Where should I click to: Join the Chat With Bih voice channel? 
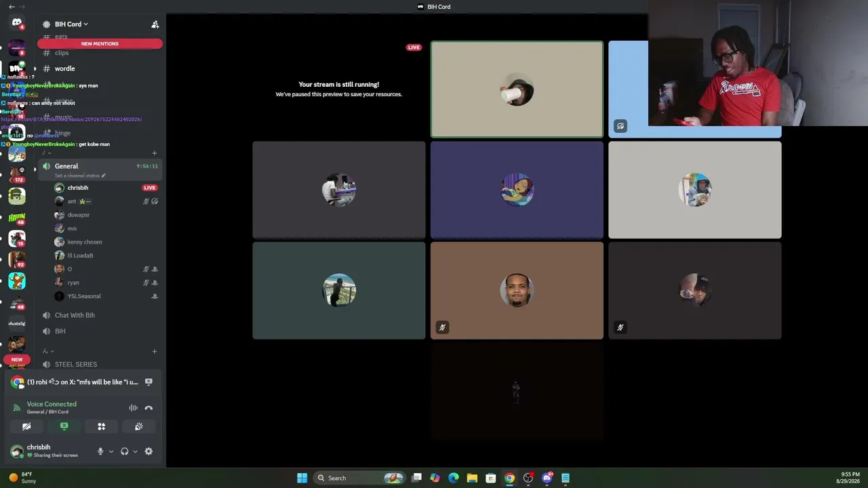[100, 315]
